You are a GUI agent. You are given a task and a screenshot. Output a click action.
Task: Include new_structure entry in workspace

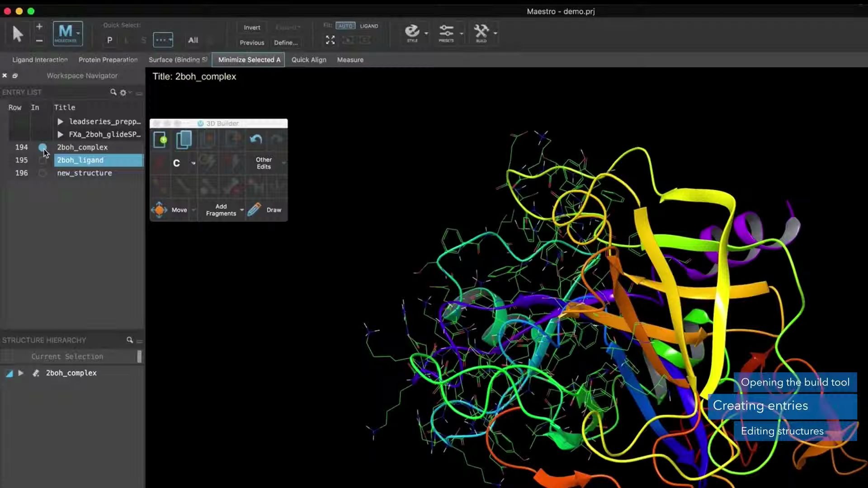42,173
